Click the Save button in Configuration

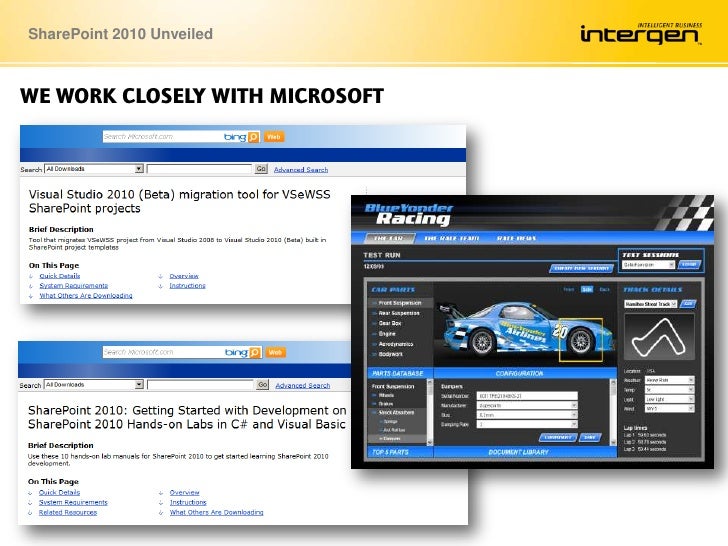point(590,437)
